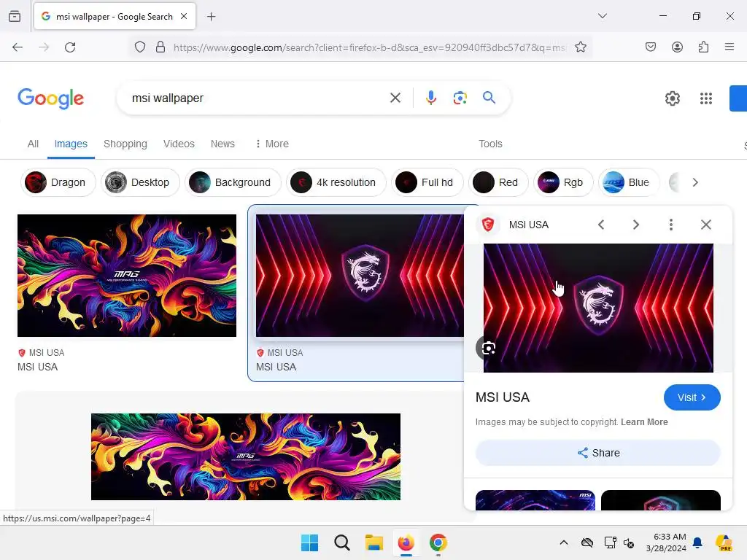Clear the search query with the X
747x560 pixels.
[395, 98]
